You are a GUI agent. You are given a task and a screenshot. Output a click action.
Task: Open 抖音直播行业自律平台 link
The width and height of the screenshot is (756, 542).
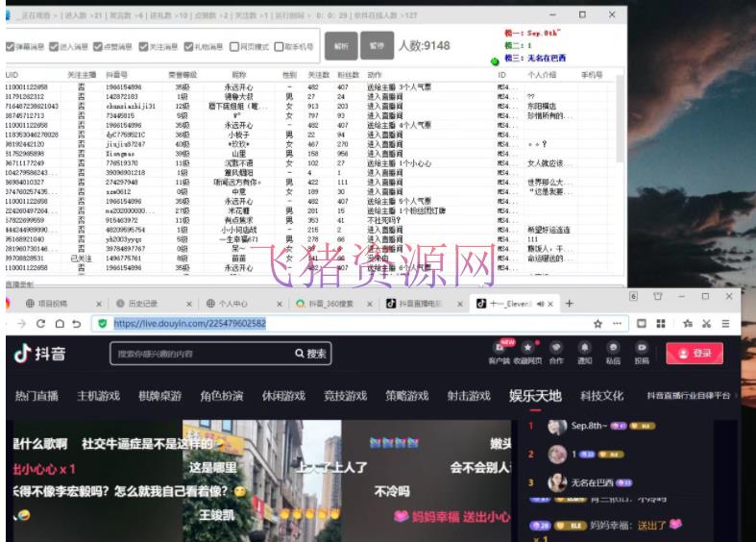pos(689,395)
